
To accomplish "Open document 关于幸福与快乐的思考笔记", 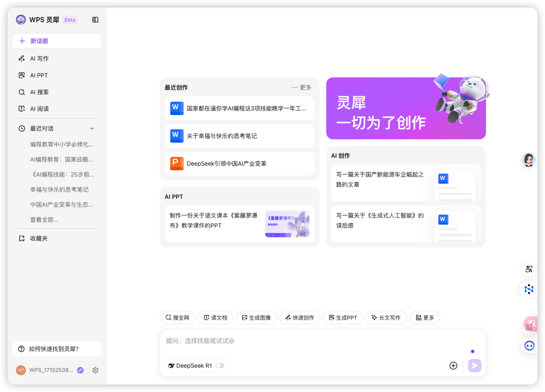I will tap(240, 136).
